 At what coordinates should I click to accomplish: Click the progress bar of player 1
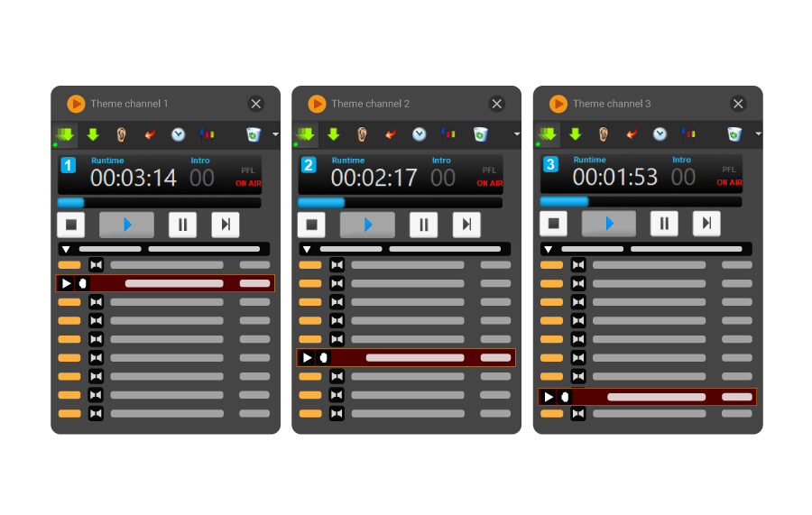click(159, 203)
